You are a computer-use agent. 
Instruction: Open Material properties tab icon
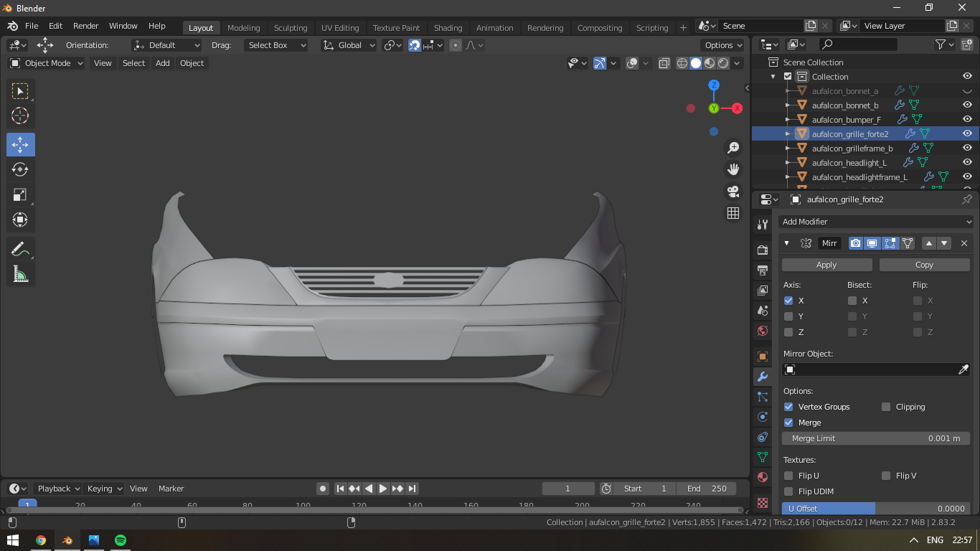click(x=763, y=477)
